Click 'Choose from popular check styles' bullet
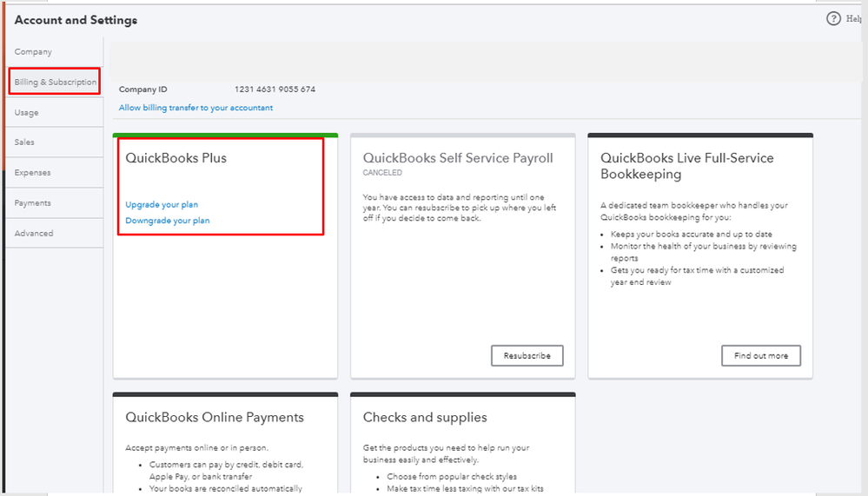The height and width of the screenshot is (496, 868). tap(452, 477)
